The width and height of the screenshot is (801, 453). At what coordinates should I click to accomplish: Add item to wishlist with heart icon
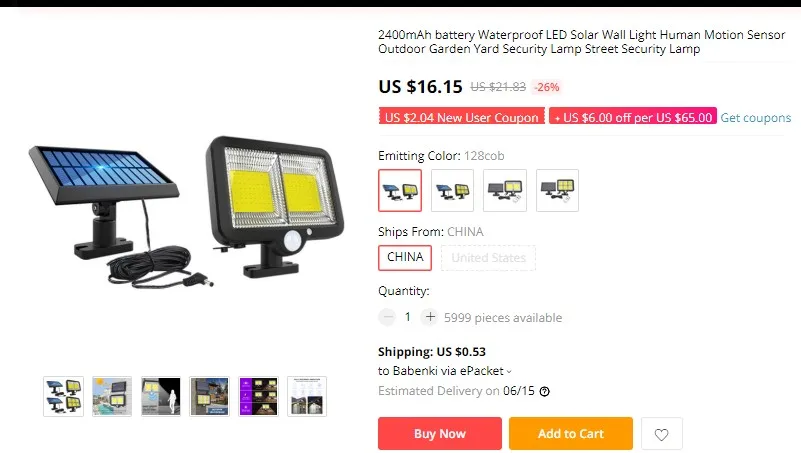pyautogui.click(x=662, y=434)
